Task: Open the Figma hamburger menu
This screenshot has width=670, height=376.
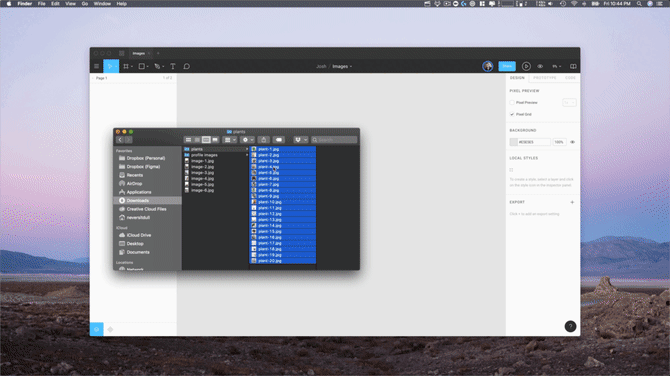Action: click(97, 66)
